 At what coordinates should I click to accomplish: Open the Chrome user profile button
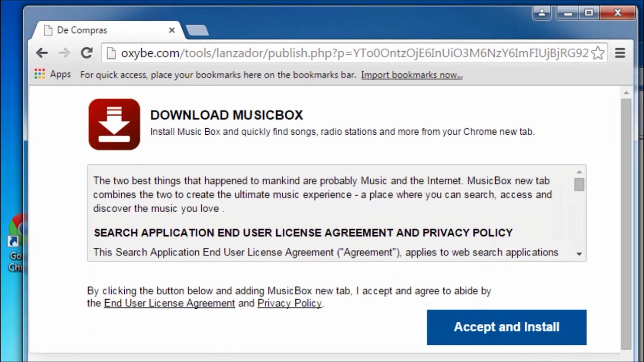[x=542, y=13]
